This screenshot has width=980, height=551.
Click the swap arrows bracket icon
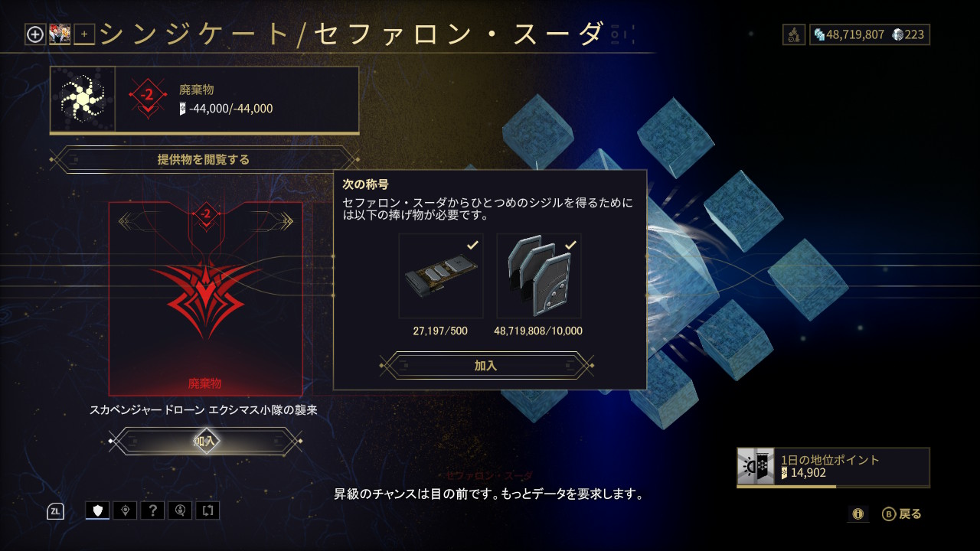tap(207, 510)
